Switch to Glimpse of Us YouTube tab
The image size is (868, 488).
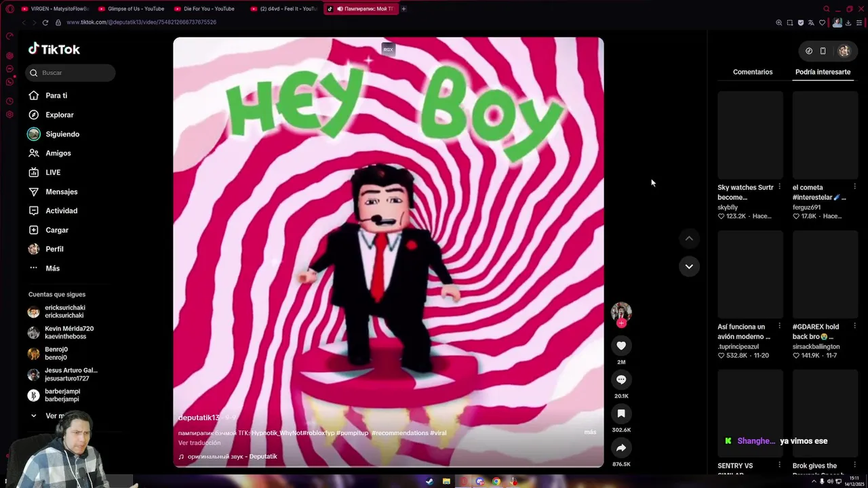coord(131,9)
